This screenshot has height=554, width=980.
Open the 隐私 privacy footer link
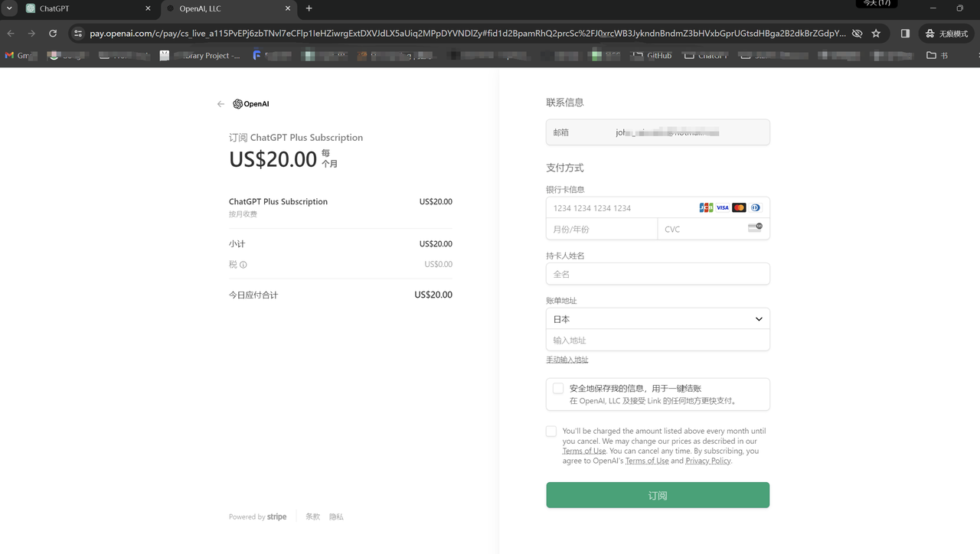point(336,517)
